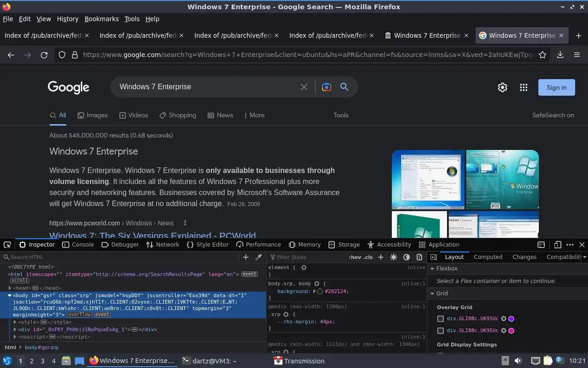Toggle light color scheme simulation
This screenshot has height=368, width=588.
point(394,257)
